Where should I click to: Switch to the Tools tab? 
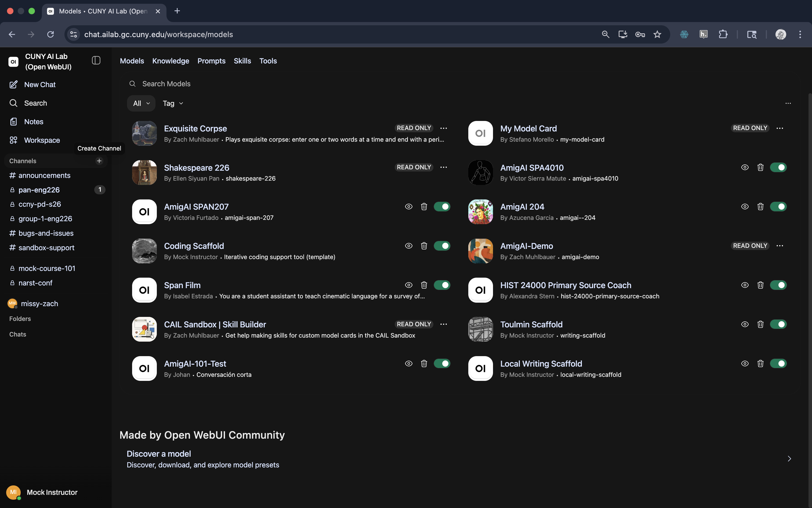[x=268, y=61]
